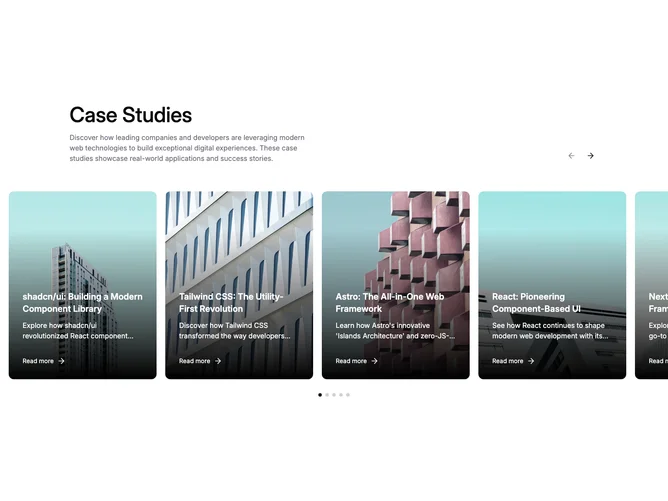Click arrow icon on React card

[x=531, y=361]
